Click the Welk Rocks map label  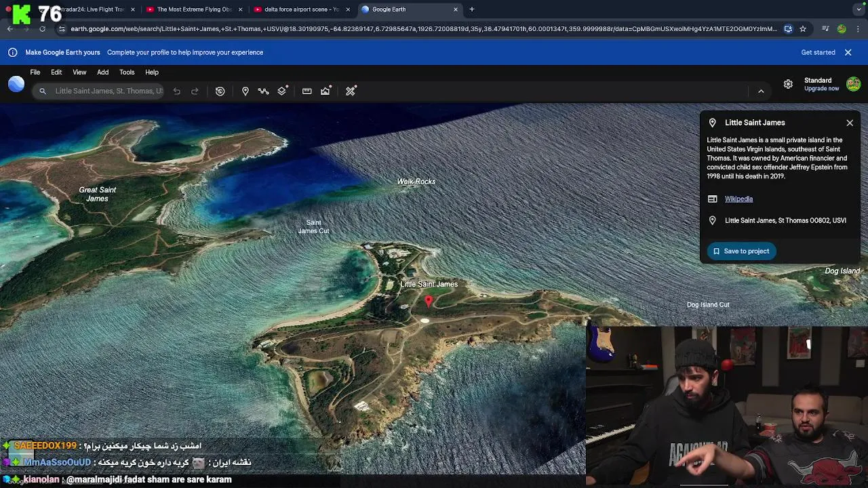(416, 182)
